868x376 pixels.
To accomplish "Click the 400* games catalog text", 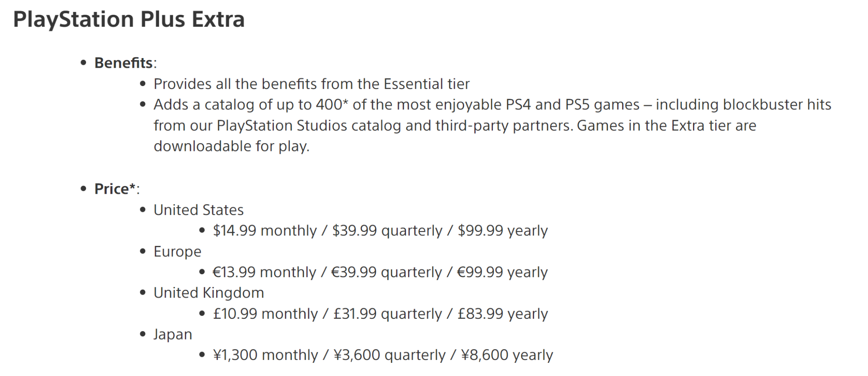I will (492, 125).
